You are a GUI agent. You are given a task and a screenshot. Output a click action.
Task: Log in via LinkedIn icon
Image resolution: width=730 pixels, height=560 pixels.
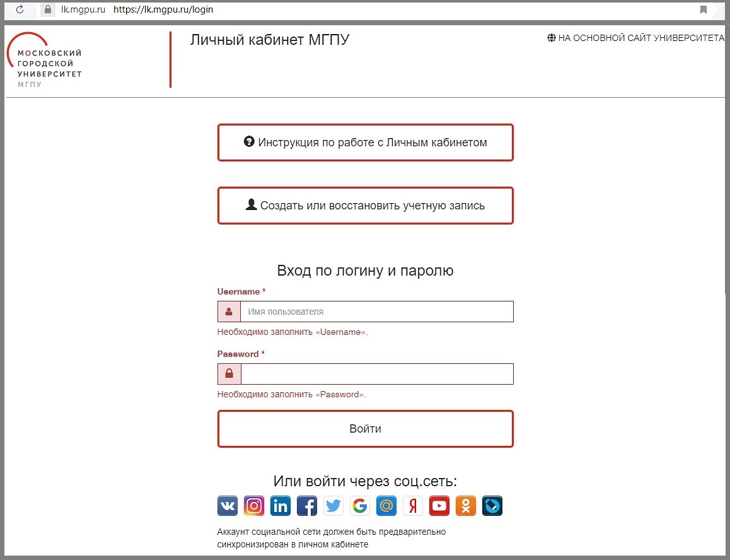[281, 506]
